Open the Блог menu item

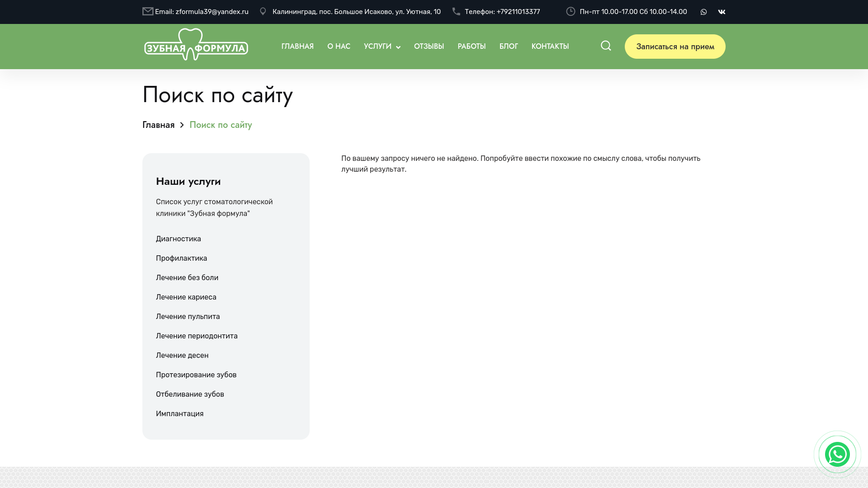coord(508,47)
